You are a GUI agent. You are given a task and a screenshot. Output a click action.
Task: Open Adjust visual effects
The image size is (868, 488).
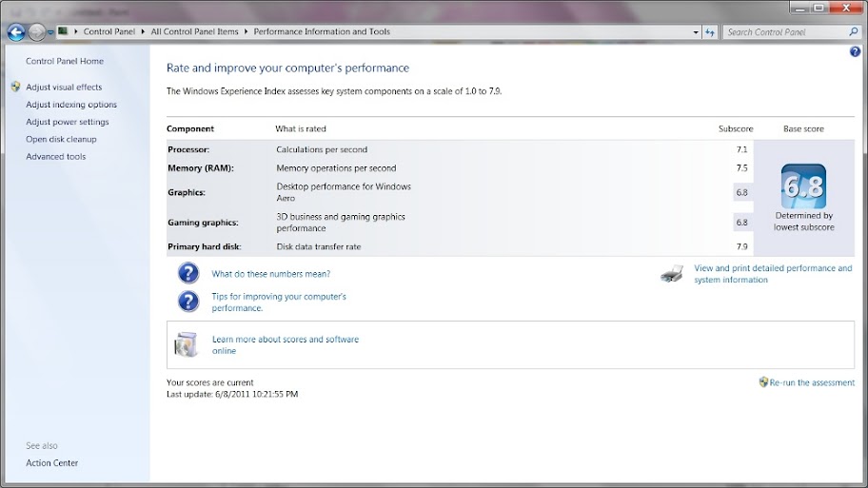(64, 87)
